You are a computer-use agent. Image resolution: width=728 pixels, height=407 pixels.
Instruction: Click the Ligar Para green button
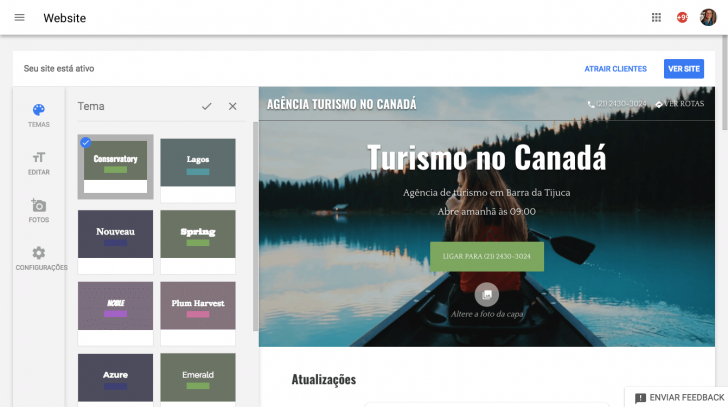(487, 256)
